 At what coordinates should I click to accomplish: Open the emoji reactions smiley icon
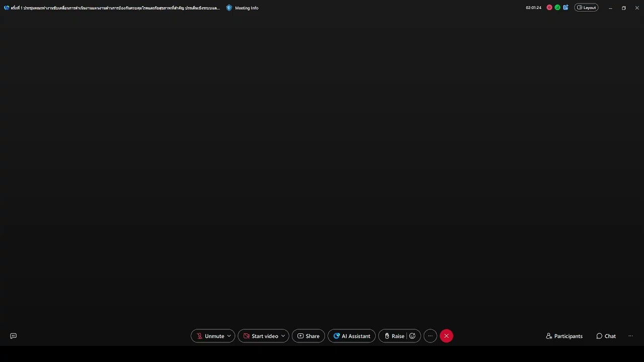pos(413,336)
